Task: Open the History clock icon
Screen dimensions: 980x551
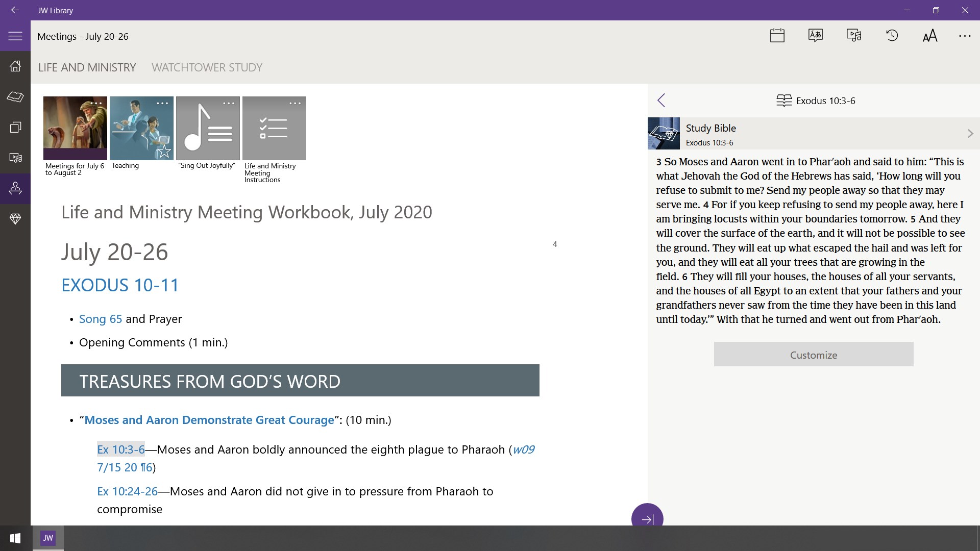Action: tap(892, 36)
